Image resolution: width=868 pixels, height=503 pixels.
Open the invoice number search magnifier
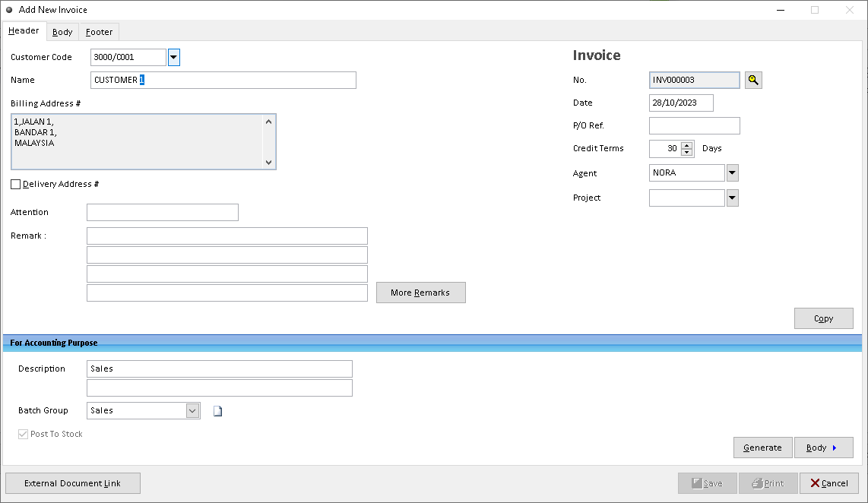752,80
